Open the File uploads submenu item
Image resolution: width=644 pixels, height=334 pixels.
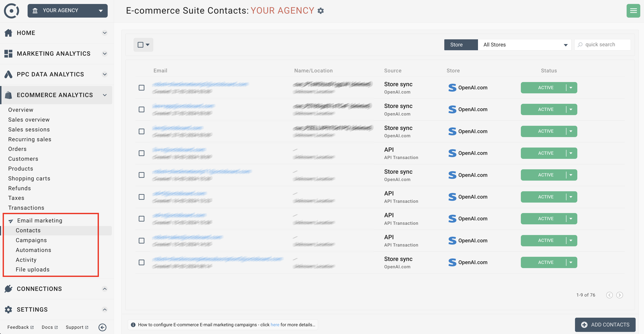[32, 270]
